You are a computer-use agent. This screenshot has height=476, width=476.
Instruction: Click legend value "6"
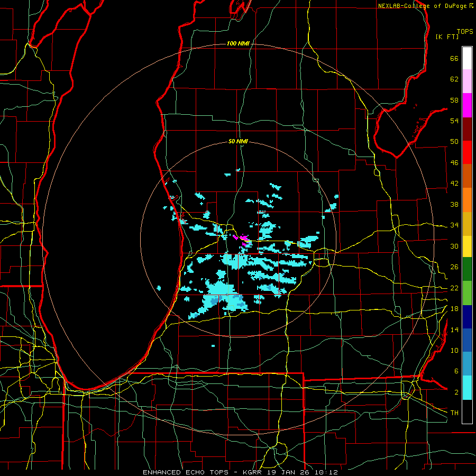[x=456, y=371]
